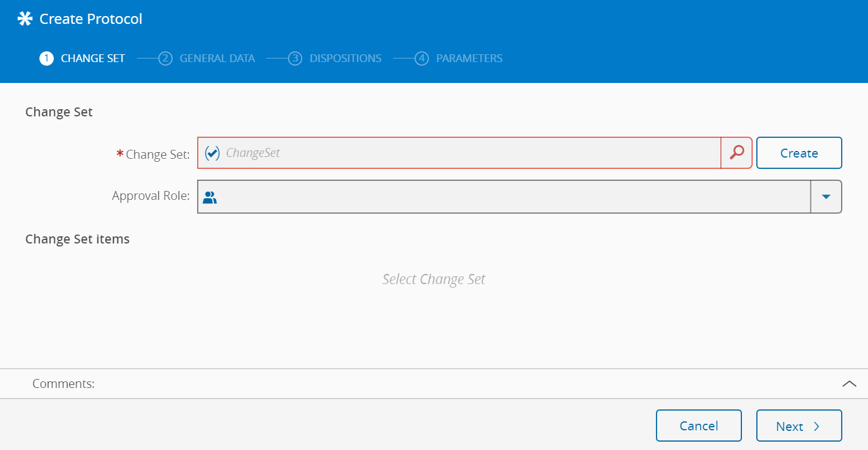The width and height of the screenshot is (868, 450).
Task: Click the Comments bar label
Action: (x=63, y=384)
